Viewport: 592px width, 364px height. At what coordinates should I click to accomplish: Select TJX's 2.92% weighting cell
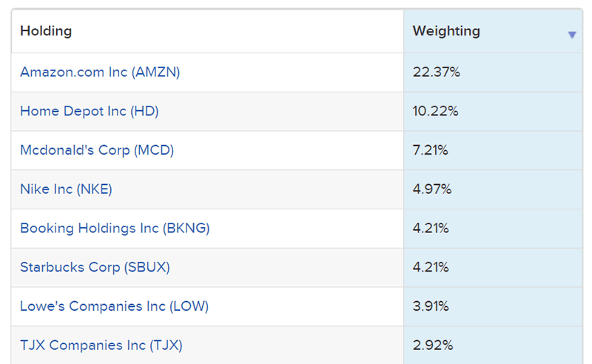432,345
